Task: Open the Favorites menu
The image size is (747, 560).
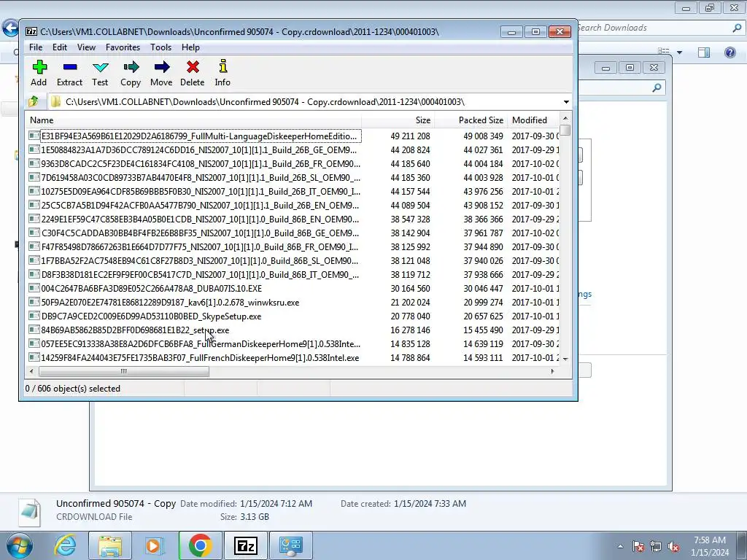Action: click(123, 47)
